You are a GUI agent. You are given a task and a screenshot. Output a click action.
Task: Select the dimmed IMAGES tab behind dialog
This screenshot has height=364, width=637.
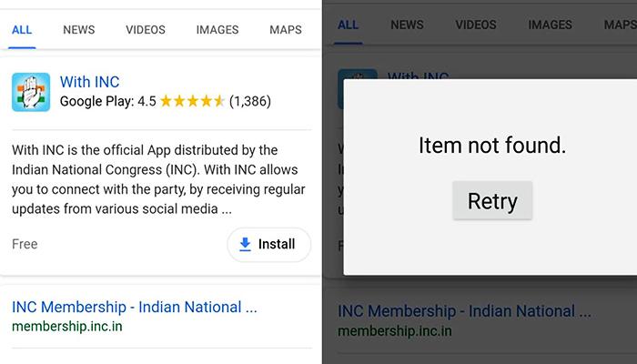(x=550, y=25)
